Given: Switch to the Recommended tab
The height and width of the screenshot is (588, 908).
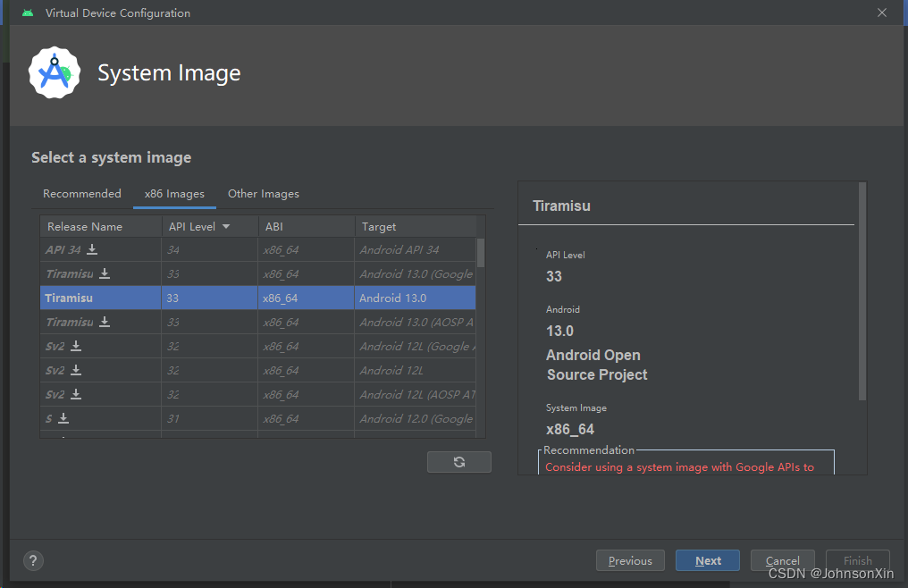Looking at the screenshot, I should click(82, 194).
